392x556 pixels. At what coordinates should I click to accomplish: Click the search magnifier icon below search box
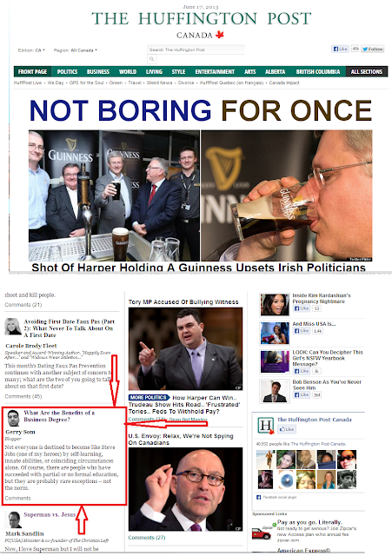click(152, 59)
